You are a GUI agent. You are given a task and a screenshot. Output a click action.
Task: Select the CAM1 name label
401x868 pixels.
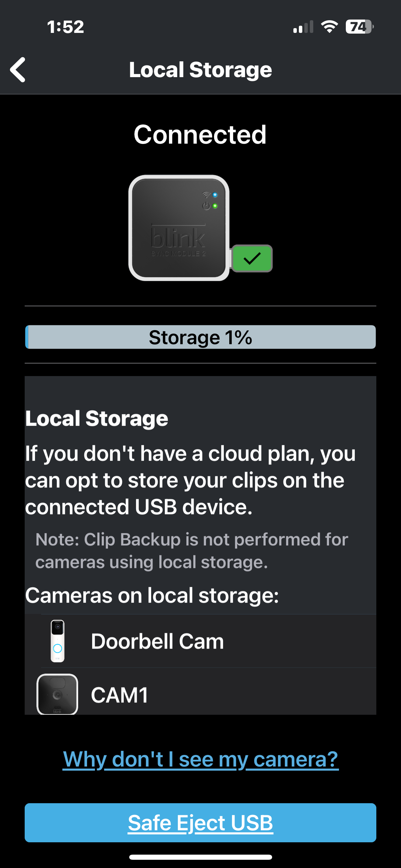click(120, 695)
